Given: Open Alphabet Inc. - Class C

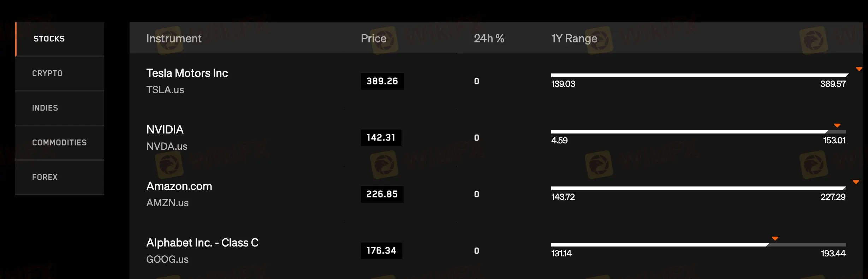Looking at the screenshot, I should tap(202, 243).
